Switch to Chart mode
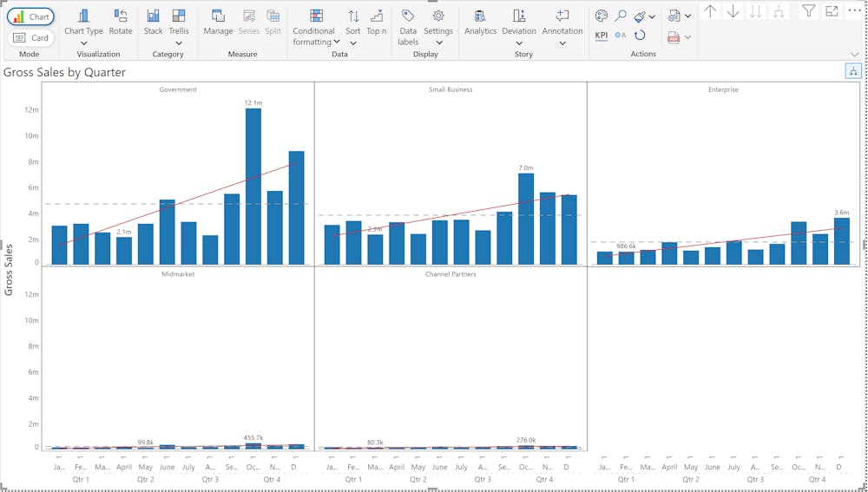The image size is (868, 492). point(30,16)
